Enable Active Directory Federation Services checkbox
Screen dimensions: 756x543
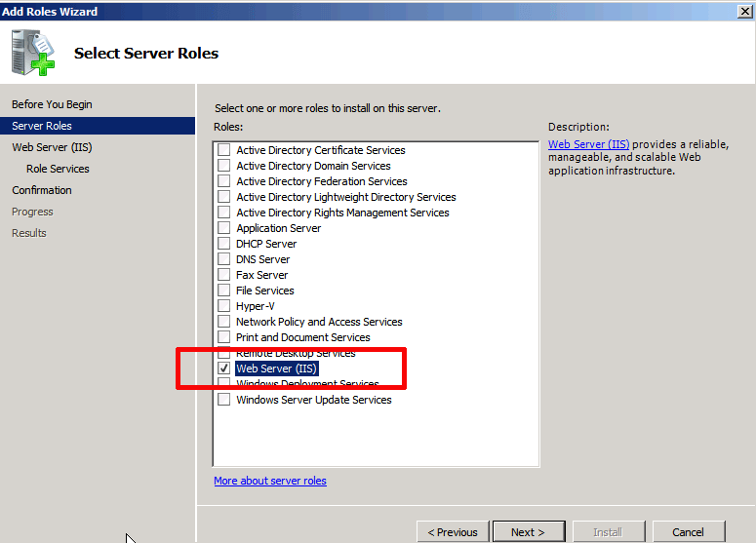coord(223,181)
